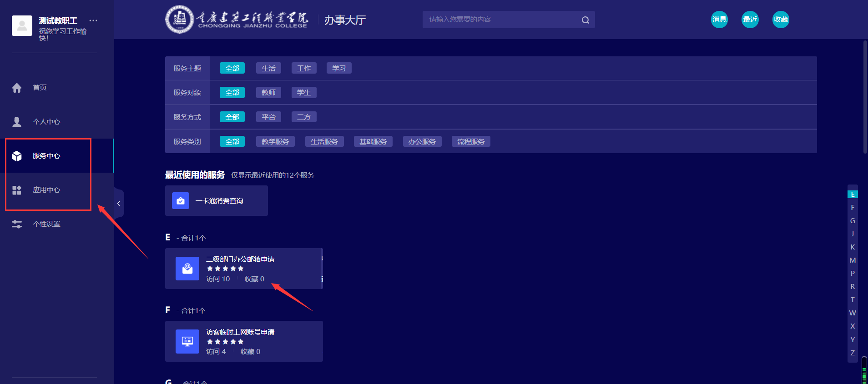
Task: Click the 收藏 favorites button in header
Action: click(x=781, y=20)
